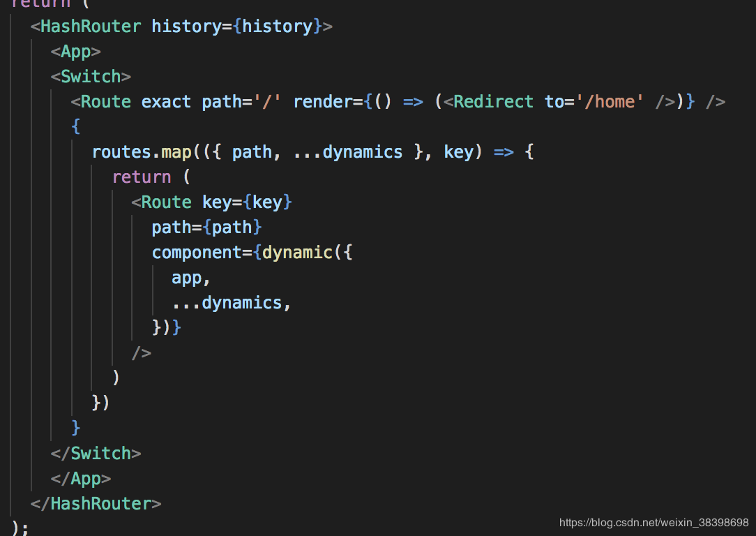Click the closing blue curly brace line
This screenshot has width=756, height=536.
(76, 428)
